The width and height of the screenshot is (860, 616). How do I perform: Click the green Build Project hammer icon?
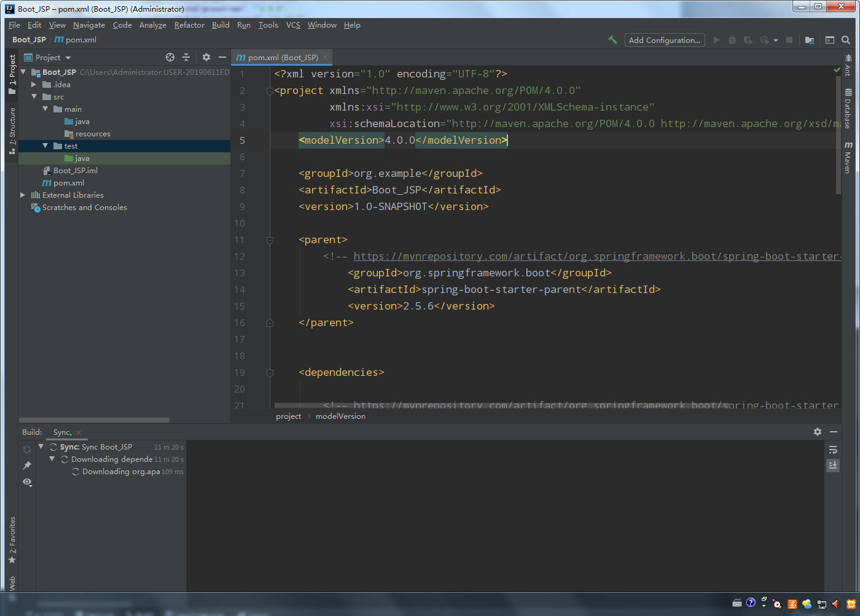(612, 40)
